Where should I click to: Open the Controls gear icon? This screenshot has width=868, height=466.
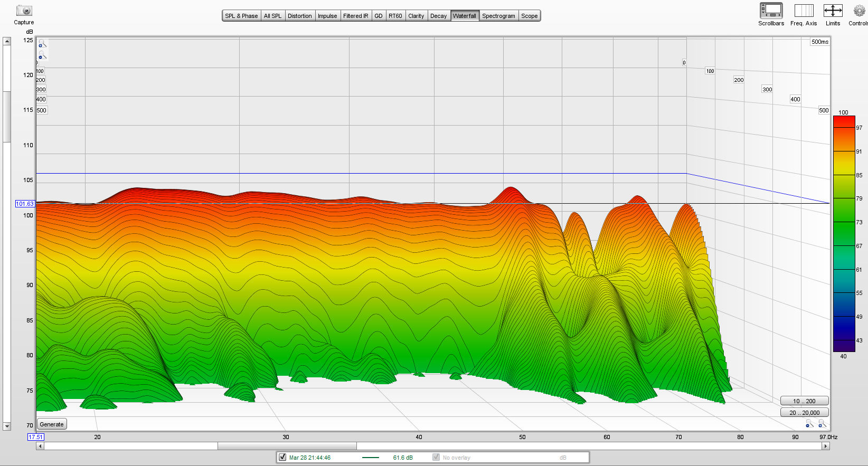tap(859, 11)
